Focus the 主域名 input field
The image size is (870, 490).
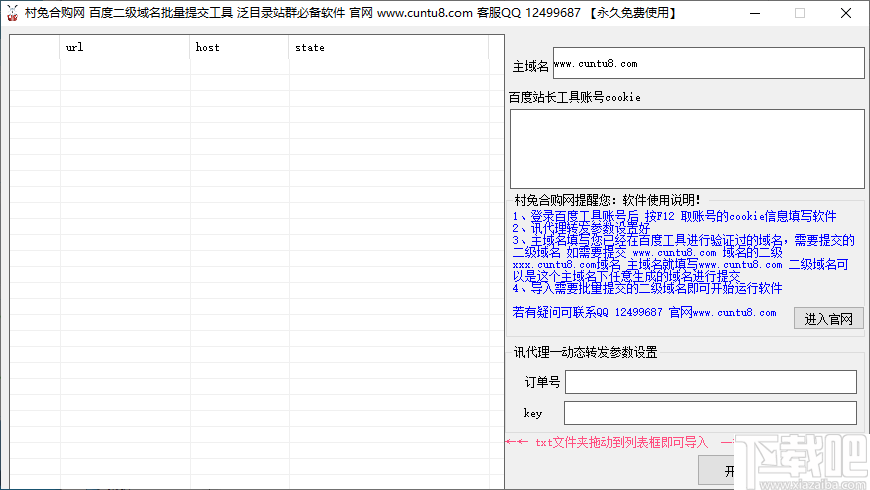[709, 63]
